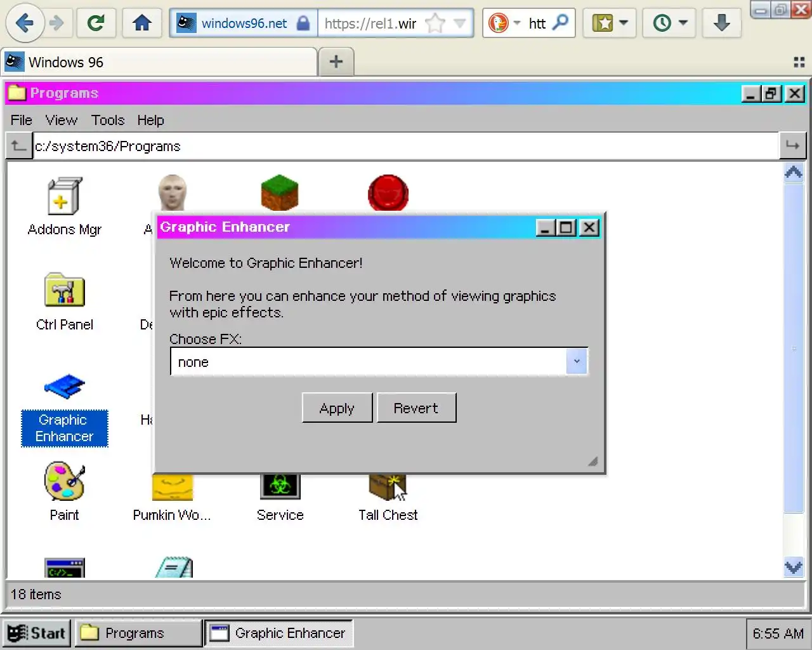Close the Programs window

(x=795, y=94)
